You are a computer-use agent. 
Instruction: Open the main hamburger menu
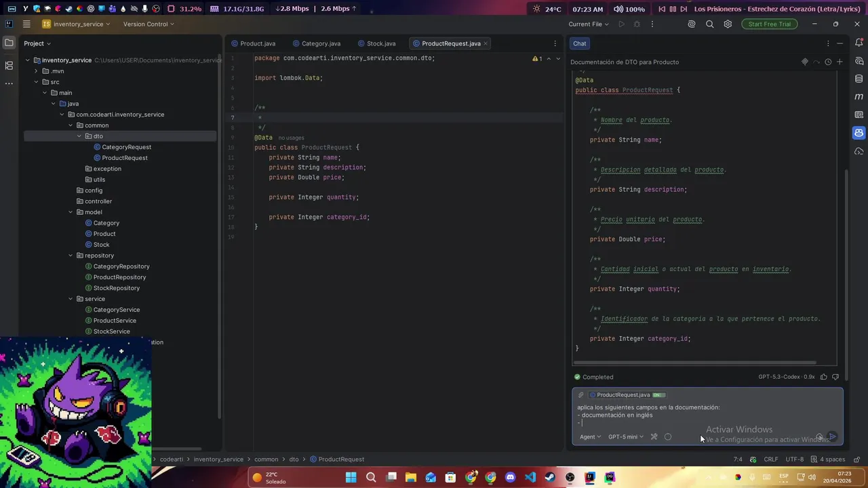click(26, 24)
